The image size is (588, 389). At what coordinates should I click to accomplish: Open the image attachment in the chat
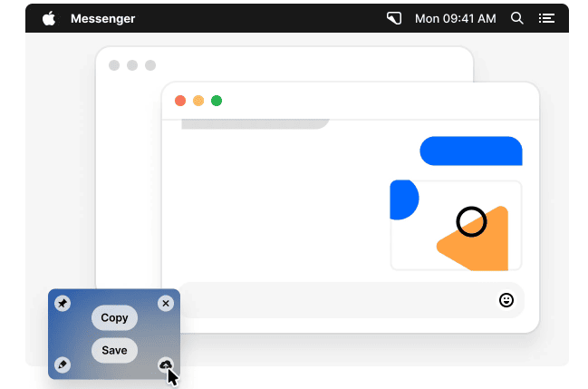pos(456,225)
